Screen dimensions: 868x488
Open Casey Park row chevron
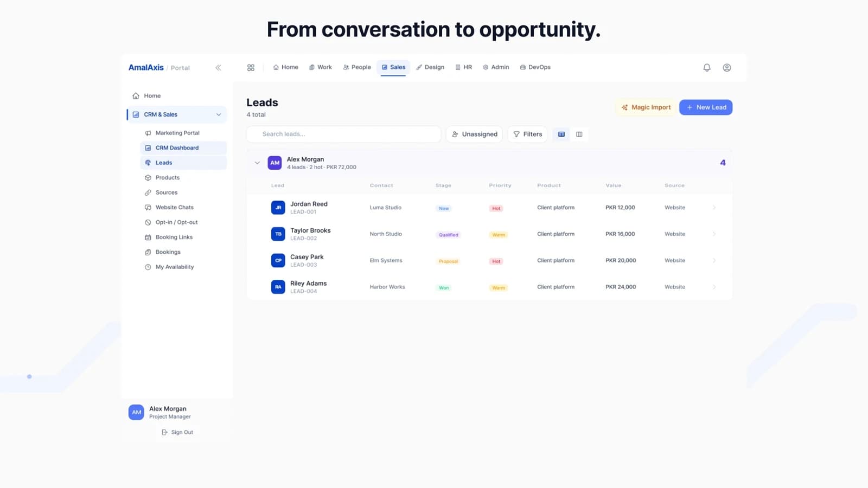coord(714,261)
